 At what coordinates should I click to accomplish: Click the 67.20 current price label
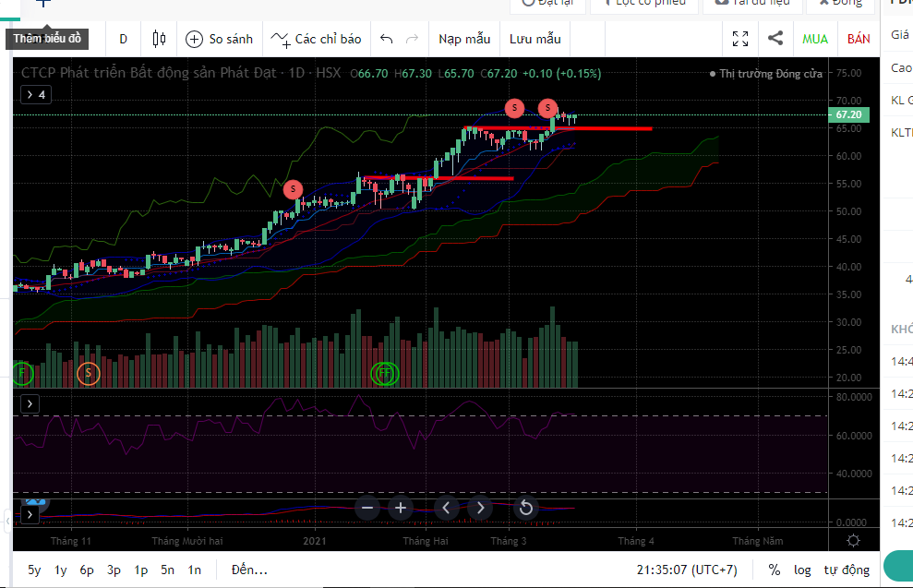tap(848, 114)
